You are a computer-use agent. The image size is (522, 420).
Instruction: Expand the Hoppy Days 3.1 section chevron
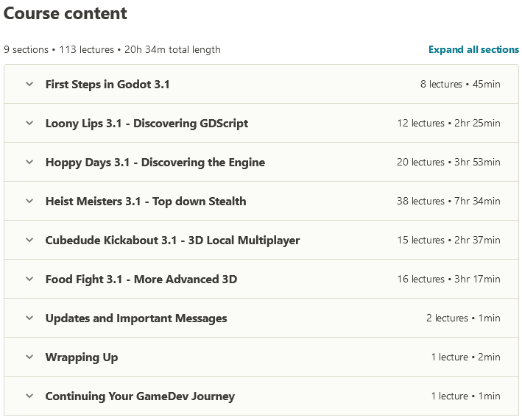click(x=29, y=162)
